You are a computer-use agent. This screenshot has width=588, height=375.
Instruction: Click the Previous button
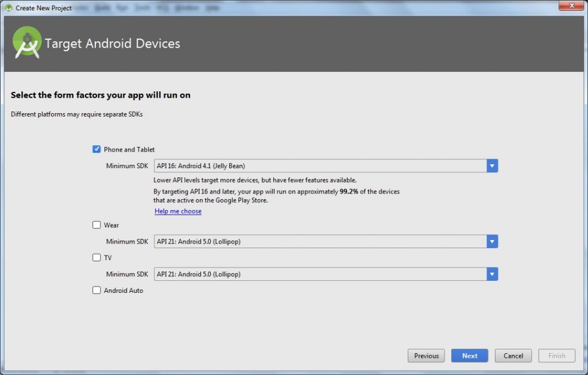point(426,355)
